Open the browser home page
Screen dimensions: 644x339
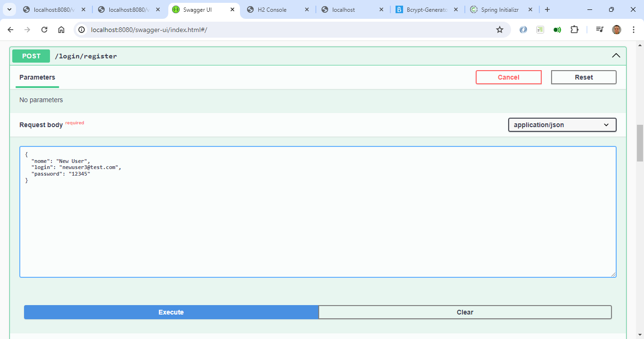click(61, 30)
